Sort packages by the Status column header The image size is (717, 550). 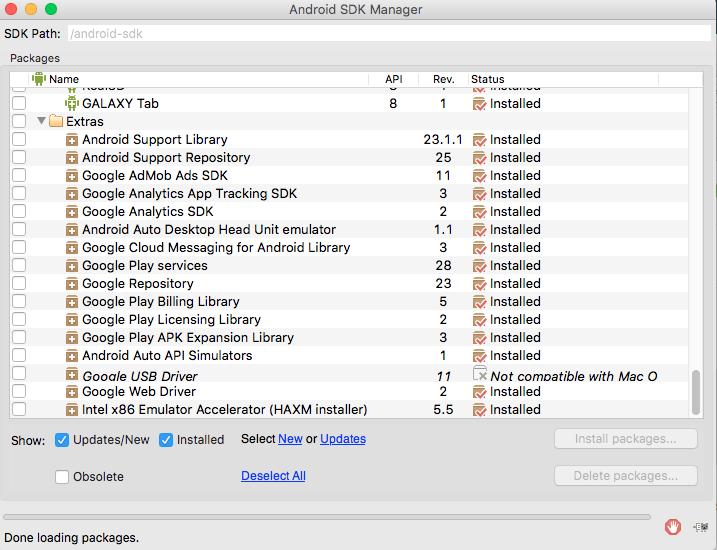click(488, 79)
